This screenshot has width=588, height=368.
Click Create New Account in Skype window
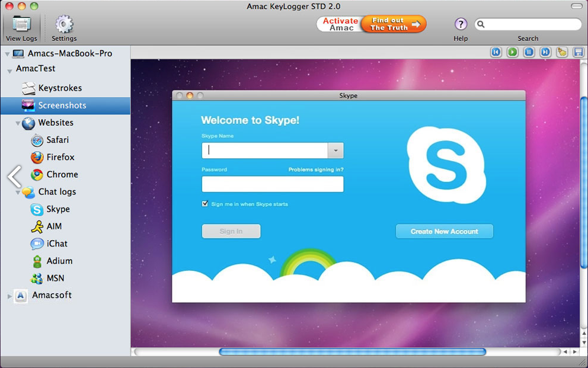tap(445, 231)
